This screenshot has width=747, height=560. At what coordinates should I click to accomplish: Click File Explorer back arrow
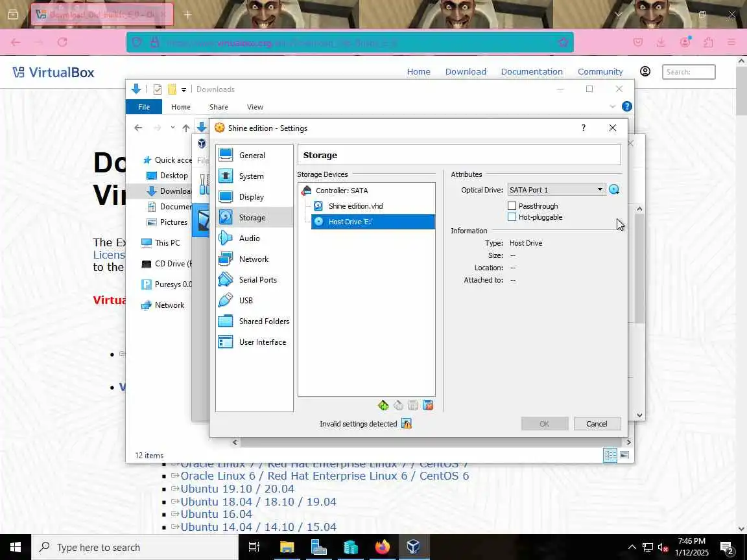(x=138, y=128)
